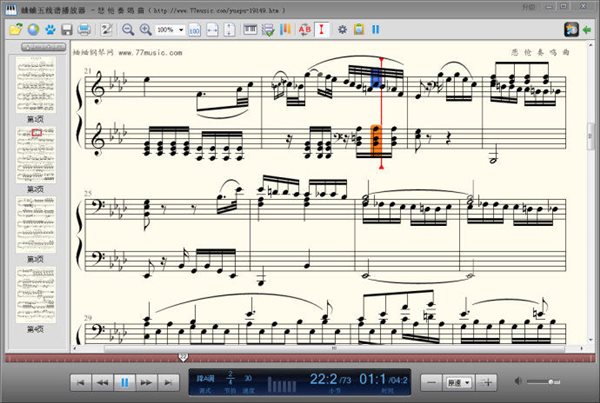Skip to the beginning of the piece
600x403 pixels.
coord(80,382)
